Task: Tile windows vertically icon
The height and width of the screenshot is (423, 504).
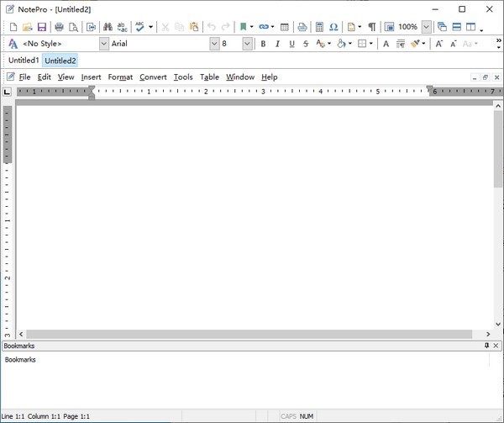Action: pyautogui.click(x=471, y=27)
